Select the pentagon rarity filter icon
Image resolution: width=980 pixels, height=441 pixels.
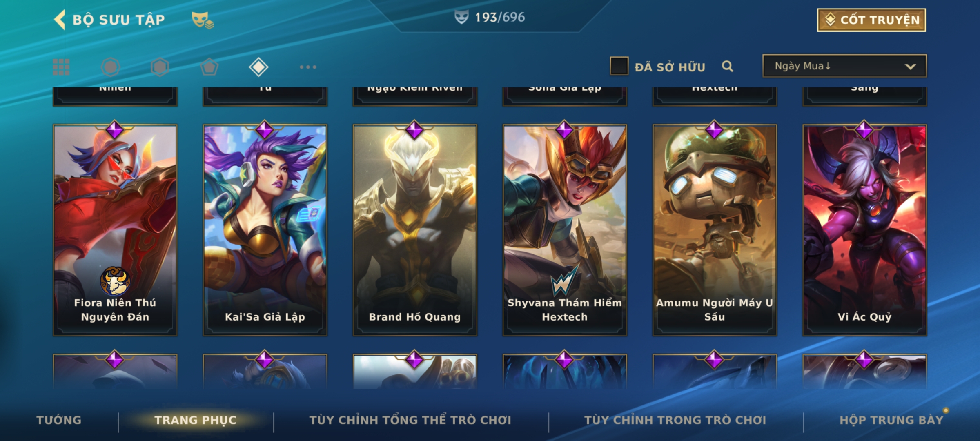(x=209, y=67)
